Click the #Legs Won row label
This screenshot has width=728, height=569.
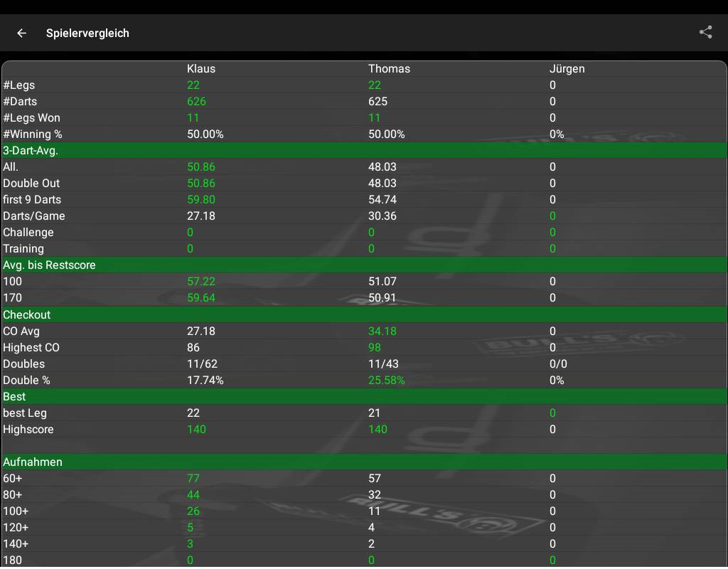[x=31, y=118]
